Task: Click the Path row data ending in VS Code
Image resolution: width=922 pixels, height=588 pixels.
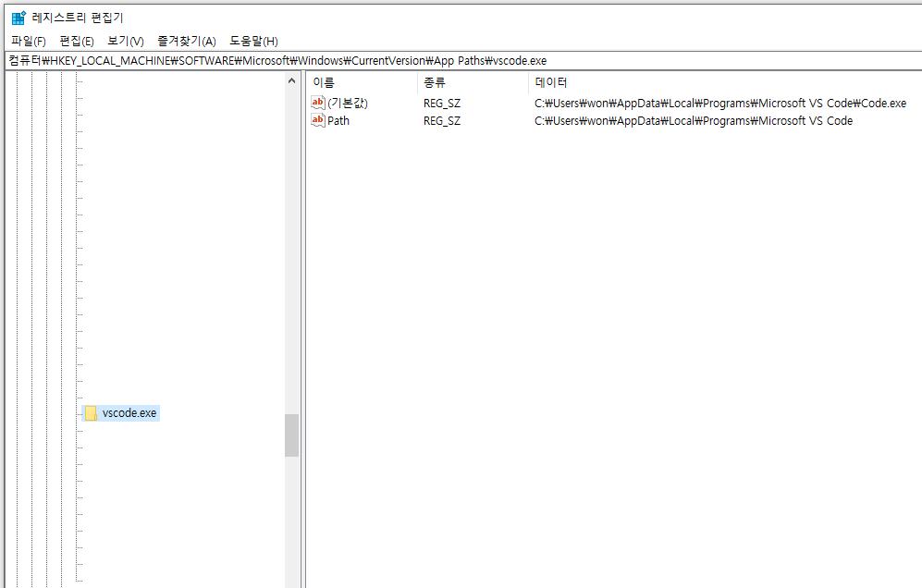Action: (x=694, y=121)
